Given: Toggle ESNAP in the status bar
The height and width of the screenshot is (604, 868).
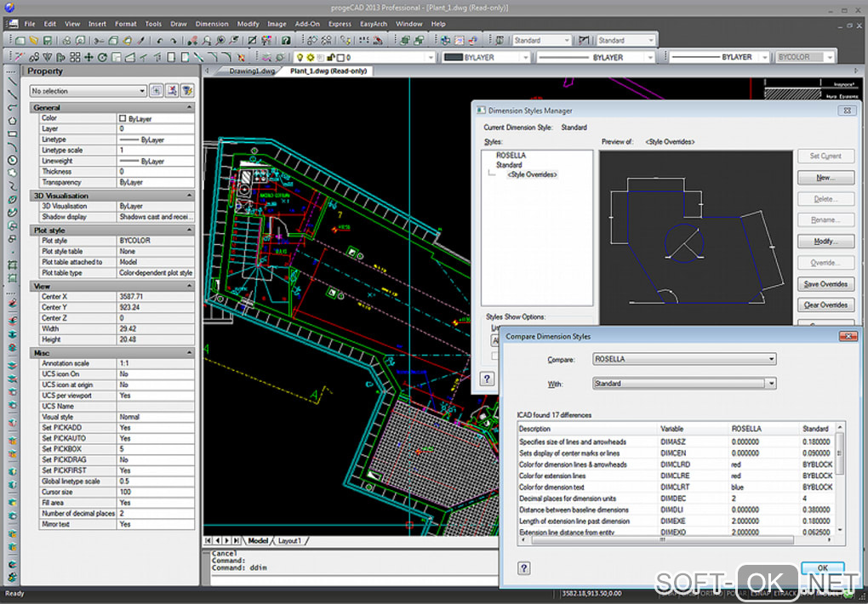Looking at the screenshot, I should coord(762,593).
